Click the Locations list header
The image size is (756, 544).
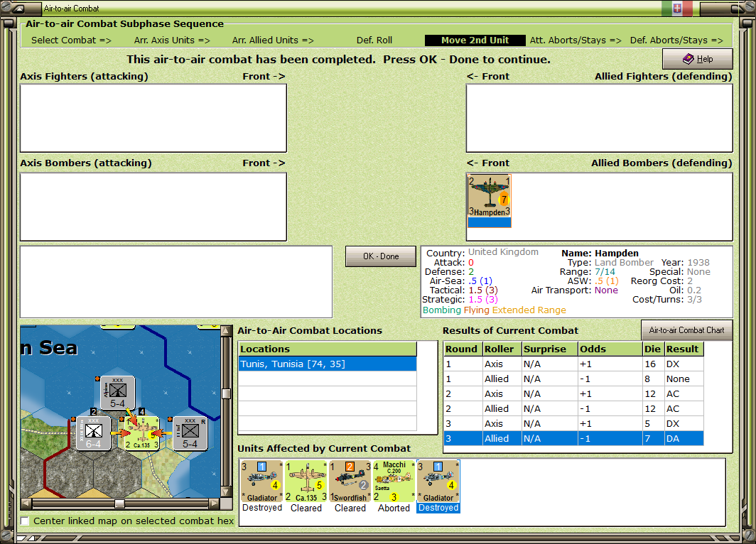coord(328,349)
